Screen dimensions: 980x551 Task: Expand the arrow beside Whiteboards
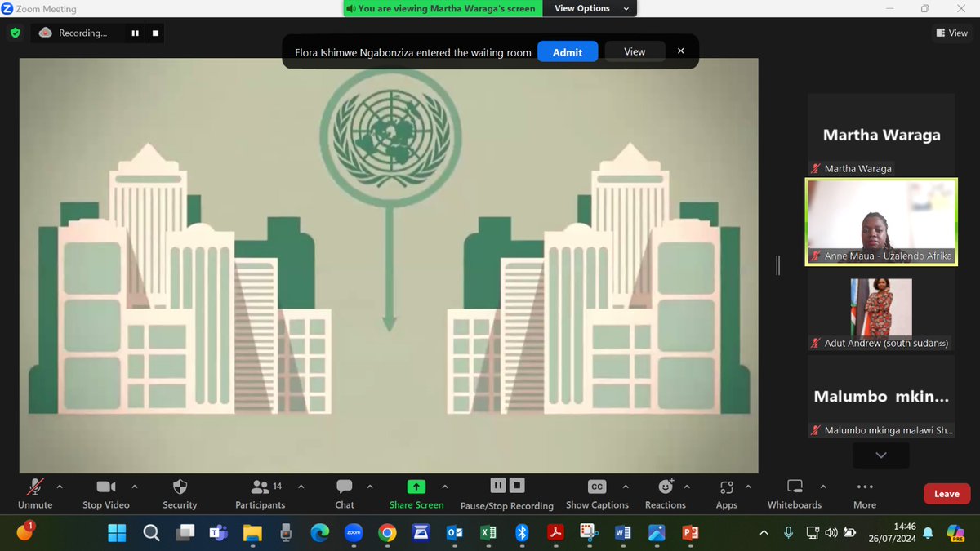pyautogui.click(x=825, y=487)
